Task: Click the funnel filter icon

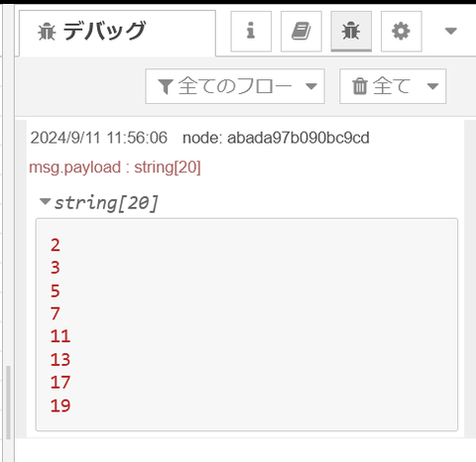Action: [x=166, y=86]
